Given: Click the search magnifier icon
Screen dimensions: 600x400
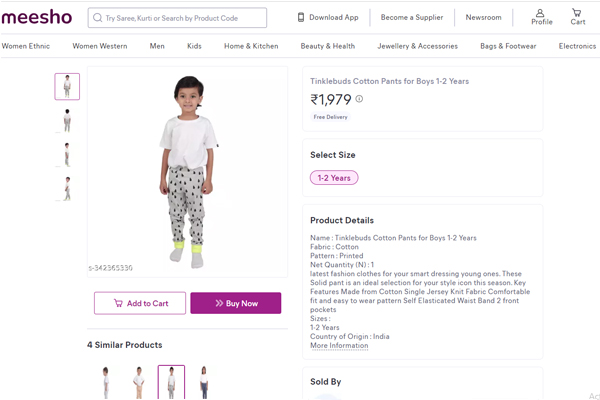Looking at the screenshot, I should pos(97,18).
